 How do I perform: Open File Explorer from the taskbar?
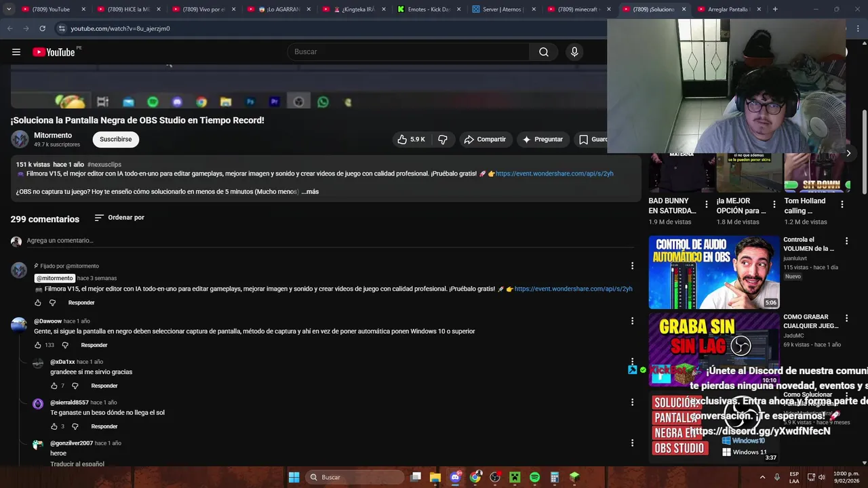[435, 477]
